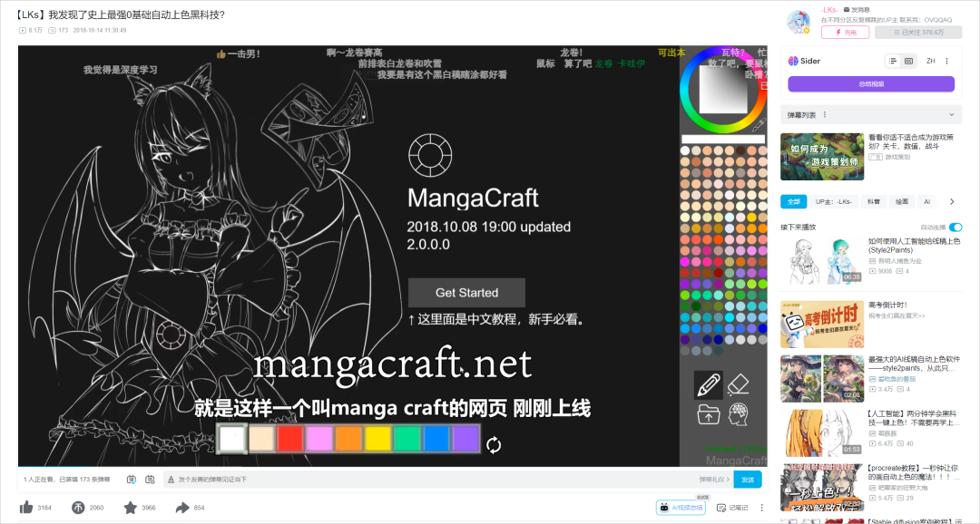980x524 pixels.
Task: Like the video with thumbs-up icon
Action: pos(26,507)
